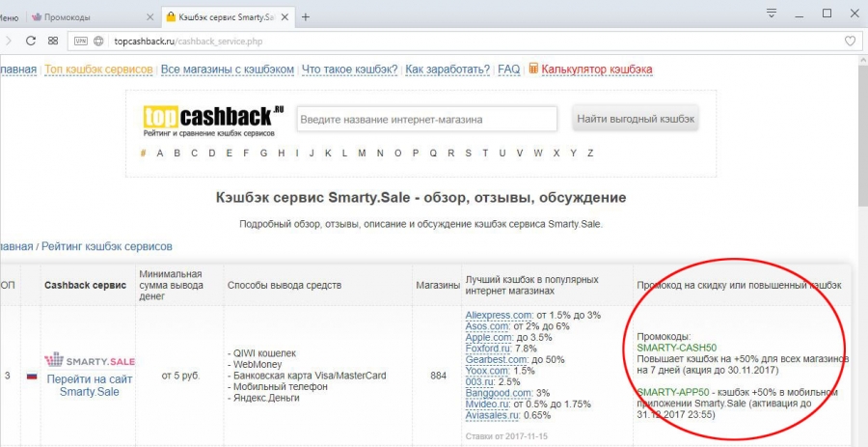
Task: Select the Кэшбэк сервис Smarty.Sale tab
Action: [x=228, y=17]
